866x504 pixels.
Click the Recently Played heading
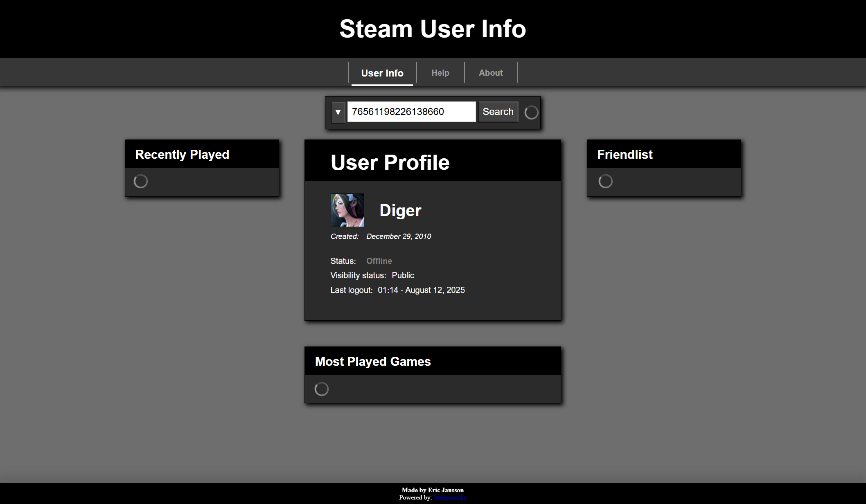182,155
